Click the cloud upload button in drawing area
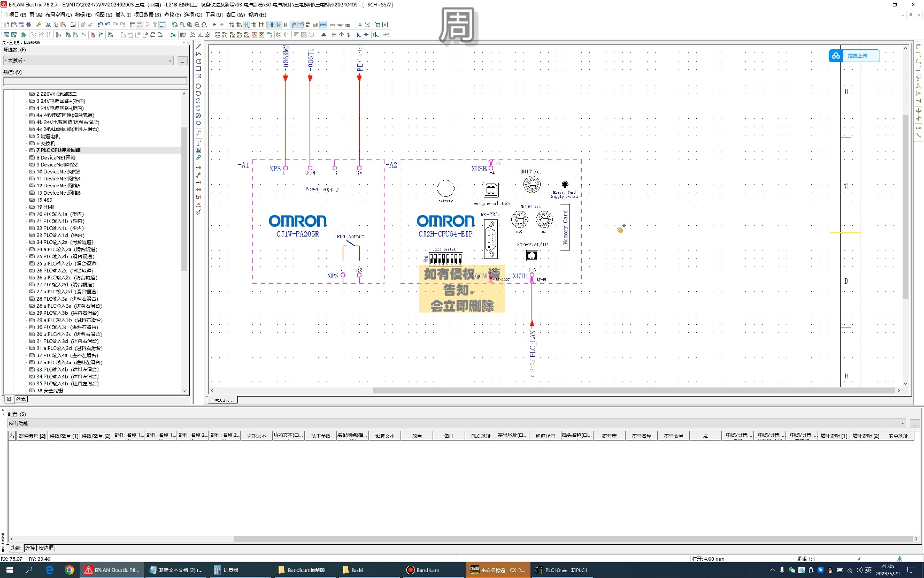Screen dimensions: 924x578 pyautogui.click(x=854, y=56)
